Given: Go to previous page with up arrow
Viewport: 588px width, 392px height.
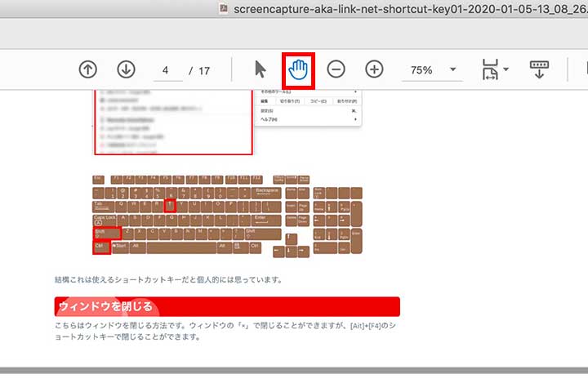Looking at the screenshot, I should pyautogui.click(x=87, y=69).
